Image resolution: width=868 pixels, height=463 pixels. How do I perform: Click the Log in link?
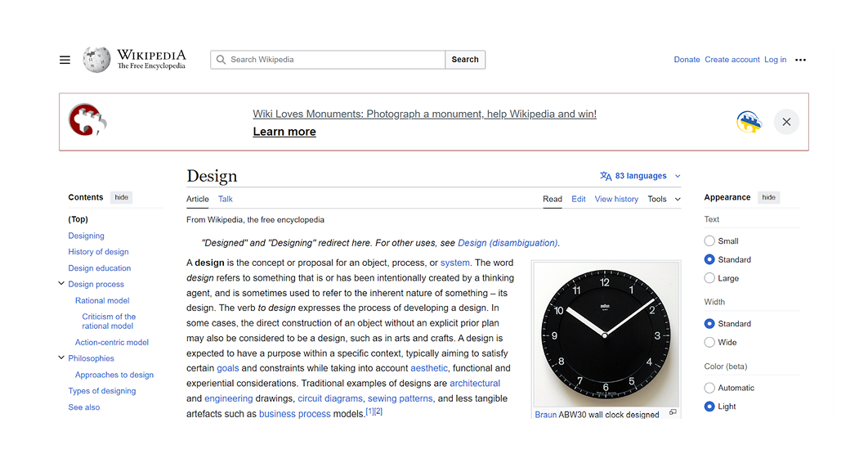(775, 60)
